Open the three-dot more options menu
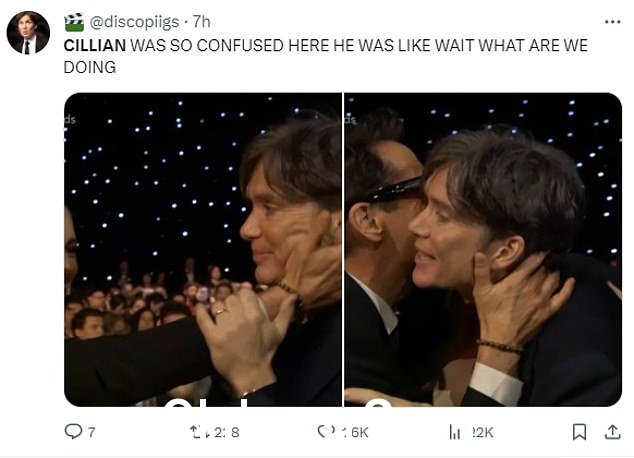The image size is (634, 458). pos(613,22)
